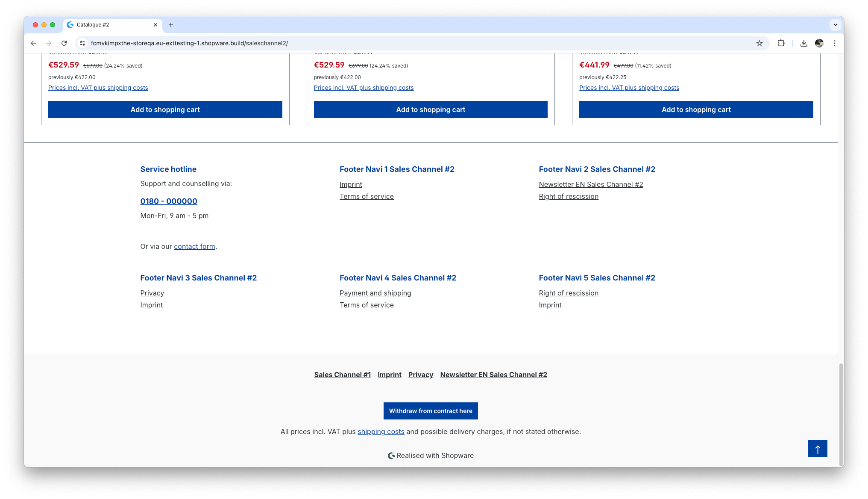Open the browser extensions puzzle icon
Image resolution: width=868 pixels, height=499 pixels.
pos(781,43)
